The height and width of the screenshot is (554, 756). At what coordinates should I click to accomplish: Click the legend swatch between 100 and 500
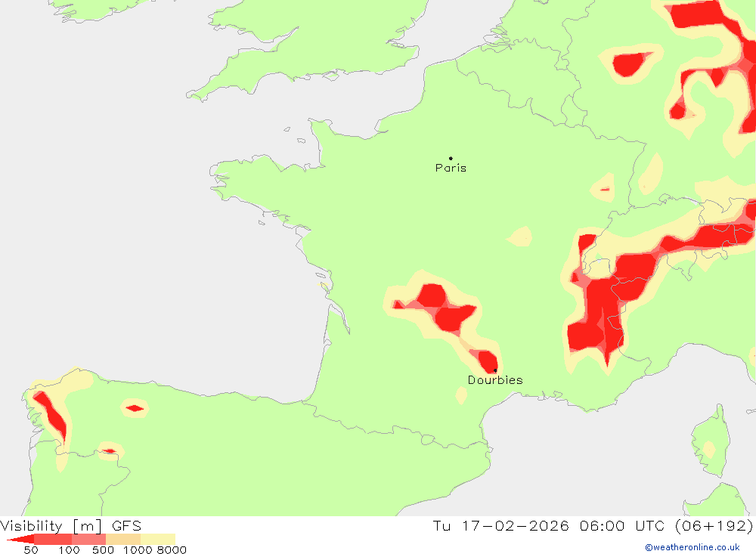tap(88, 539)
